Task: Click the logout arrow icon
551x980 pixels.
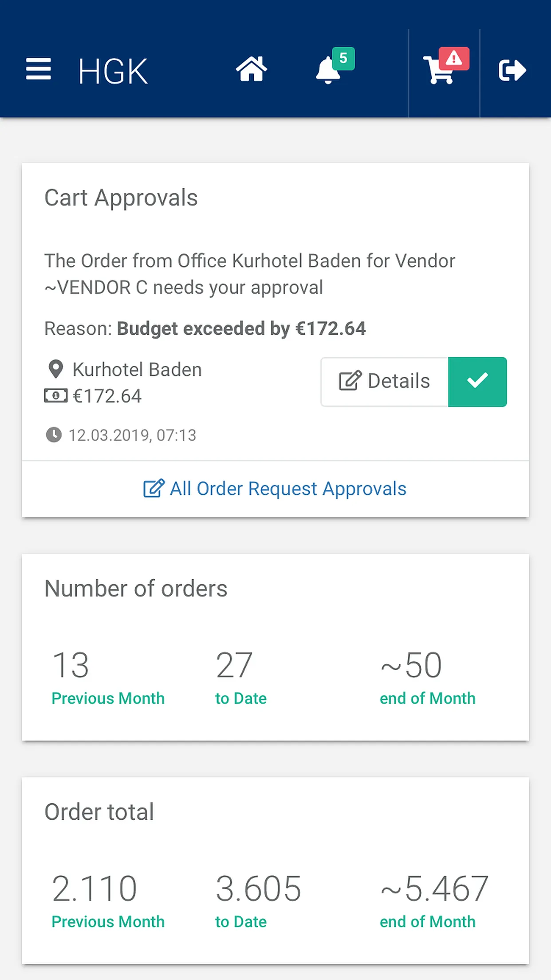Action: tap(512, 70)
